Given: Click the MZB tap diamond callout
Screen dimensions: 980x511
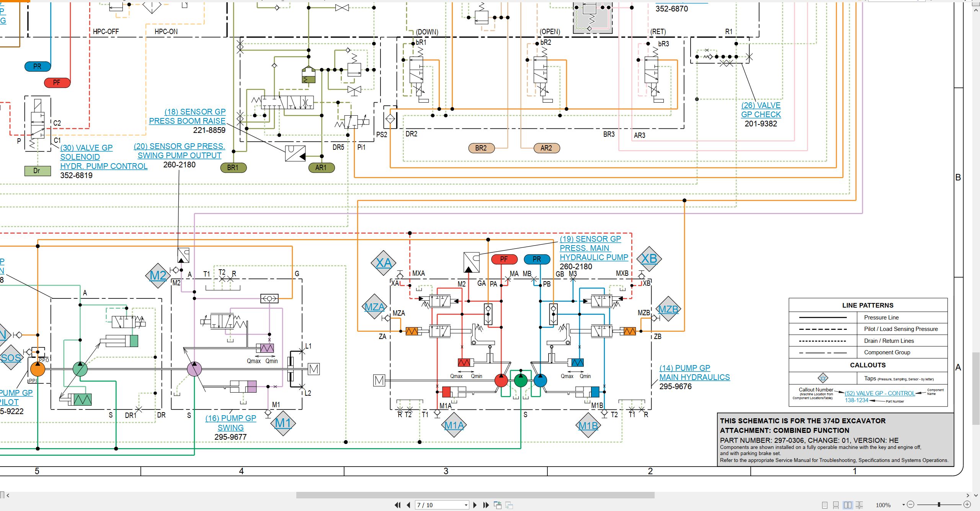Looking at the screenshot, I should [668, 309].
